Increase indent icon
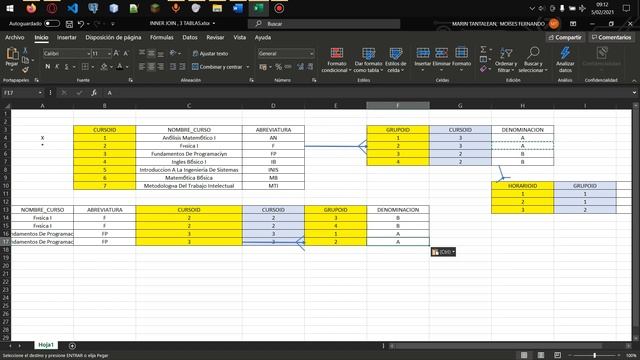Viewport: 640px width, 360px height. point(182,67)
